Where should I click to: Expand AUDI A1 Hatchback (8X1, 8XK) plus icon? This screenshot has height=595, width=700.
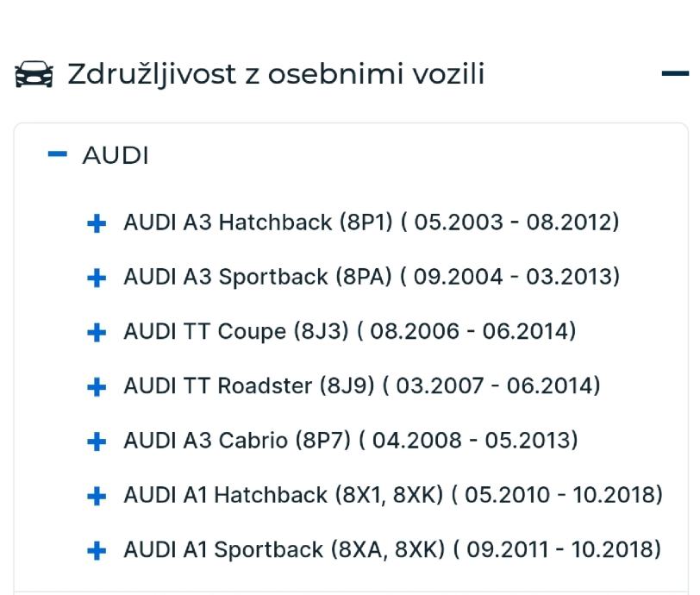point(97,496)
